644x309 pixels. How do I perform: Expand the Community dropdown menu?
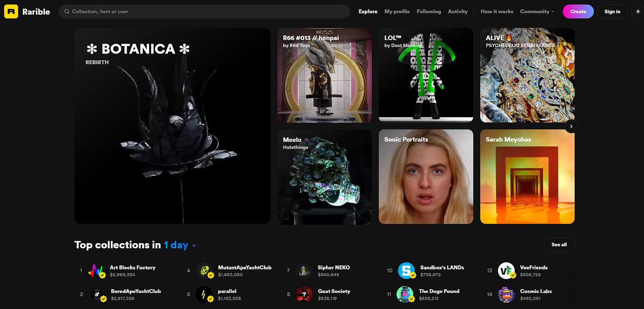(537, 12)
